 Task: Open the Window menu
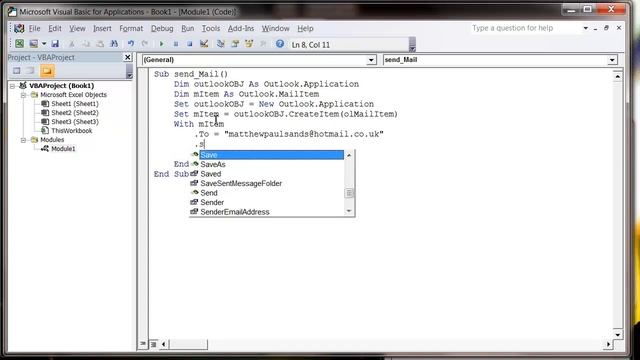[x=276, y=29]
